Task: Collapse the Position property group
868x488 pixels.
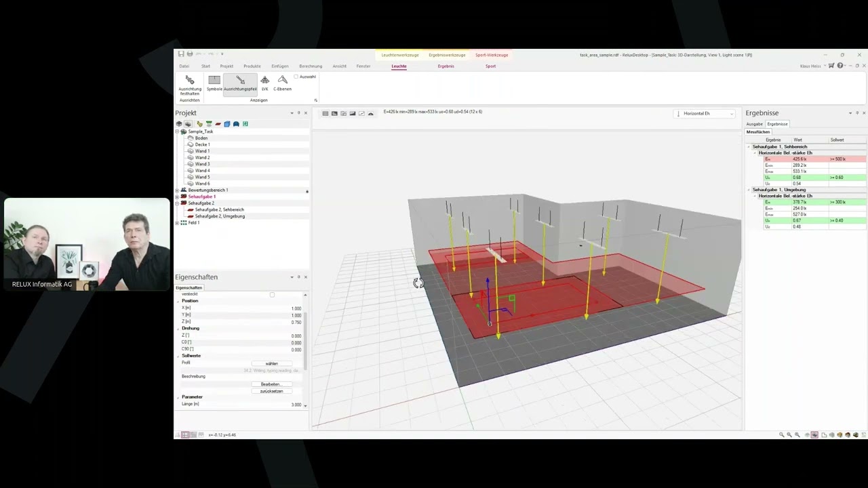Action: [x=178, y=301]
